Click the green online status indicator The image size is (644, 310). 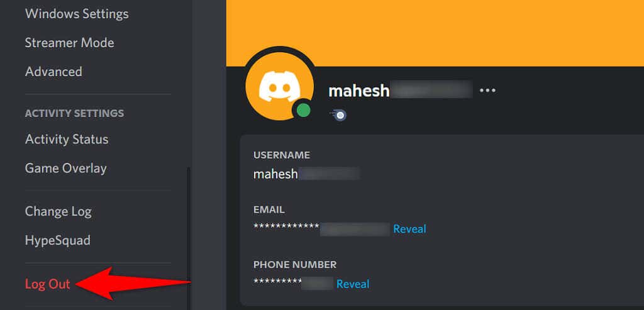[x=303, y=111]
